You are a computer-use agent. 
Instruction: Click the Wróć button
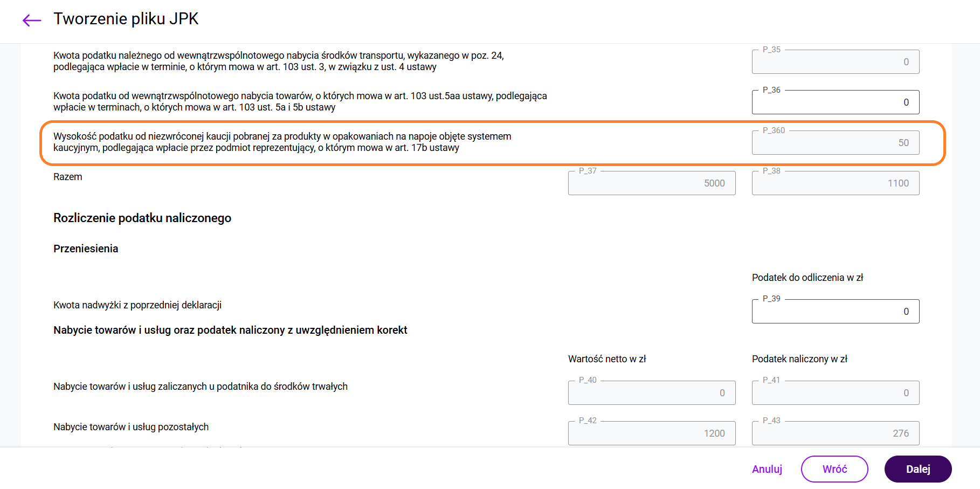[834, 469]
